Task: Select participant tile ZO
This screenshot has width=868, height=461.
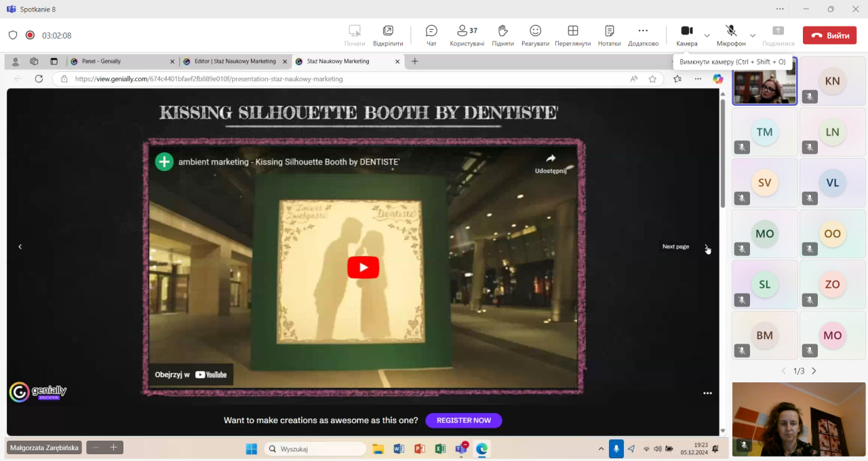Action: point(833,285)
